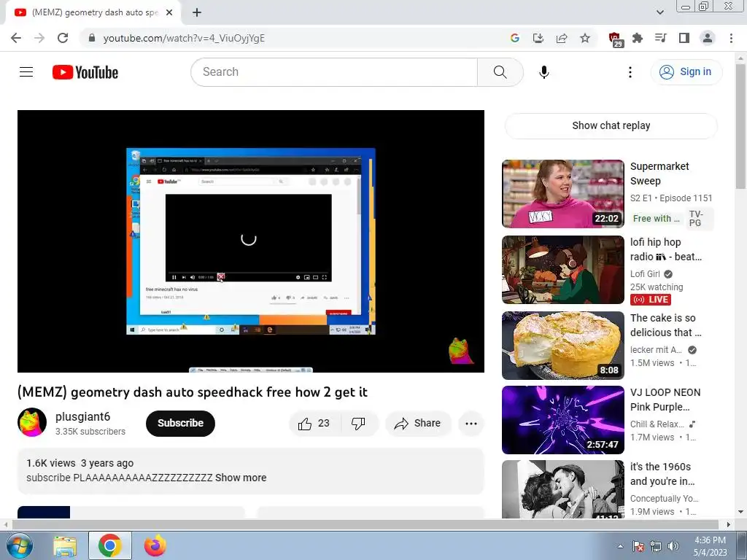Expand description with Show more
Image resolution: width=747 pixels, height=560 pixels.
click(x=241, y=478)
